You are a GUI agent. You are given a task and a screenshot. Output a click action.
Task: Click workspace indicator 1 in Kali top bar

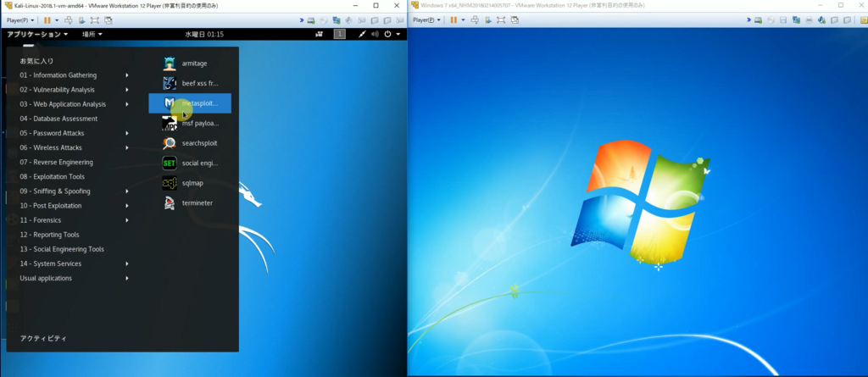(x=339, y=35)
